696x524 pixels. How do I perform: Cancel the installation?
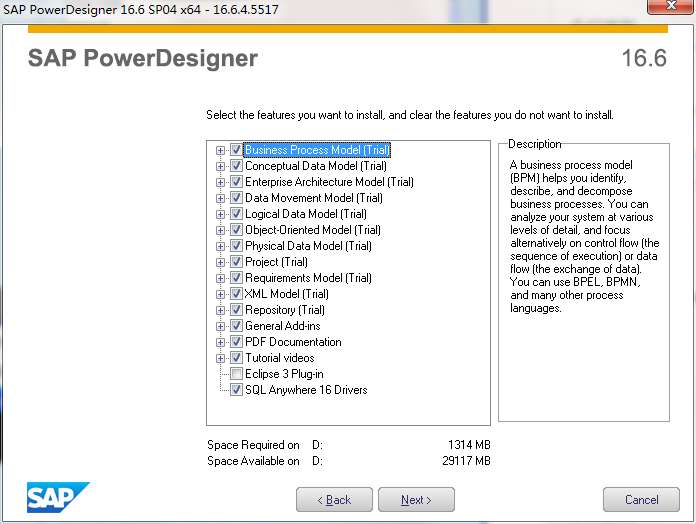(x=641, y=500)
